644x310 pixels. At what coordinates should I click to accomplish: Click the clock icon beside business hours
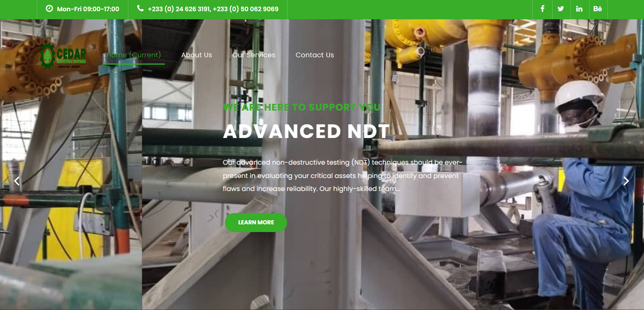coord(49,8)
